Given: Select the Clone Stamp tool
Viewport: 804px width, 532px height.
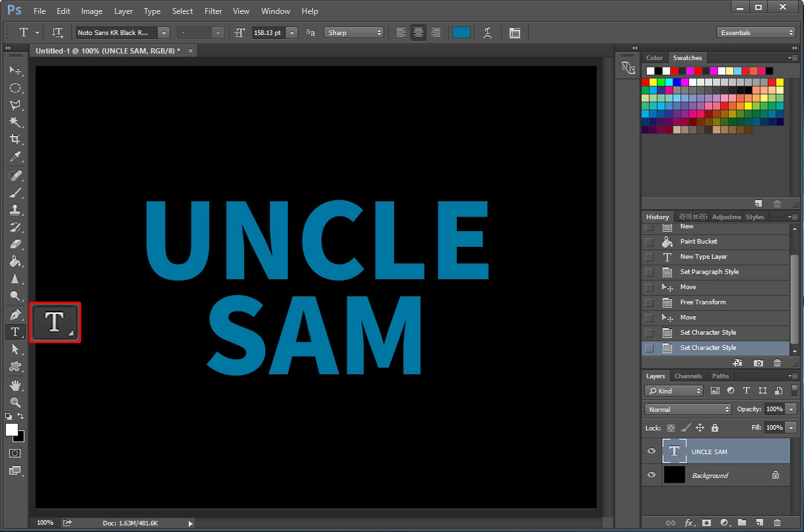Looking at the screenshot, I should tap(15, 210).
